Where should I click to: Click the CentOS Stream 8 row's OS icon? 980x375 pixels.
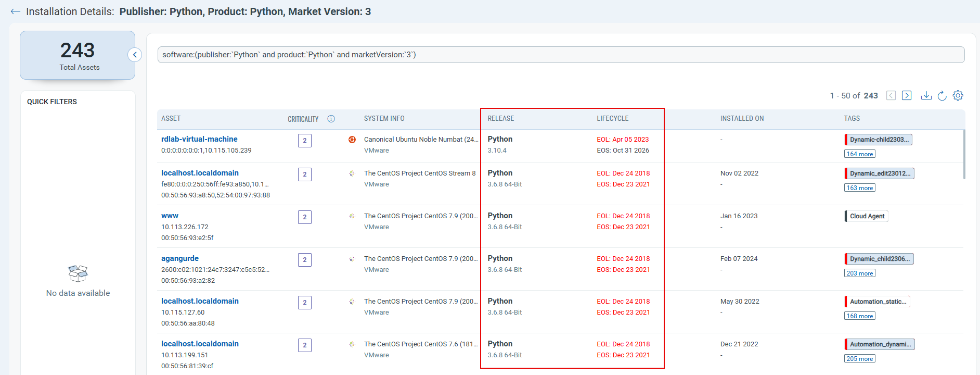[352, 173]
